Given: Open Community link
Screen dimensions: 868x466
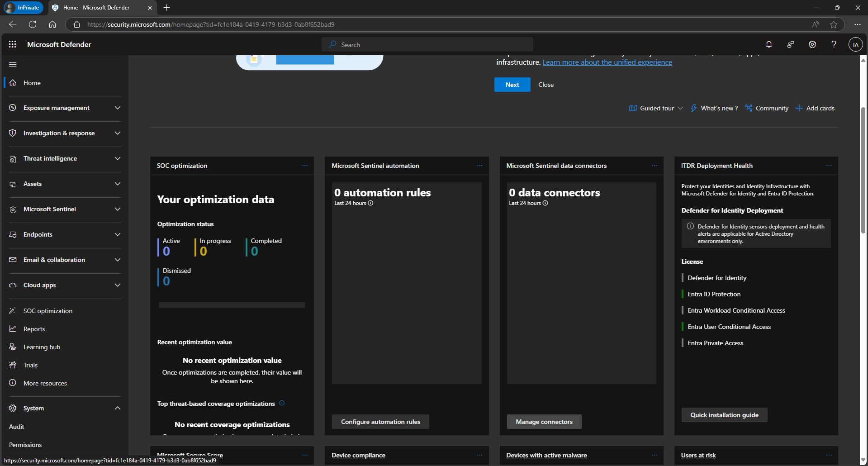Looking at the screenshot, I should point(767,108).
